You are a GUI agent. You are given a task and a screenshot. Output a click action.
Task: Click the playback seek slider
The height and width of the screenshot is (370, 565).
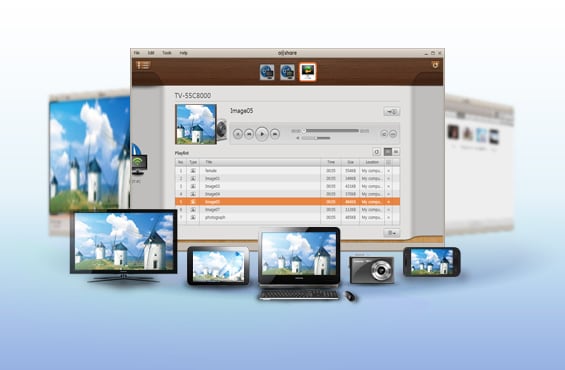coord(330,131)
